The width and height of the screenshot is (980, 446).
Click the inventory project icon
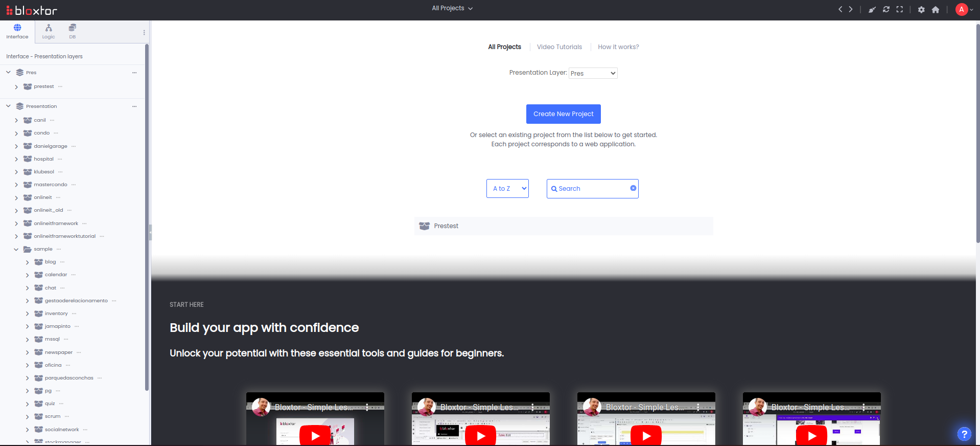(x=38, y=314)
